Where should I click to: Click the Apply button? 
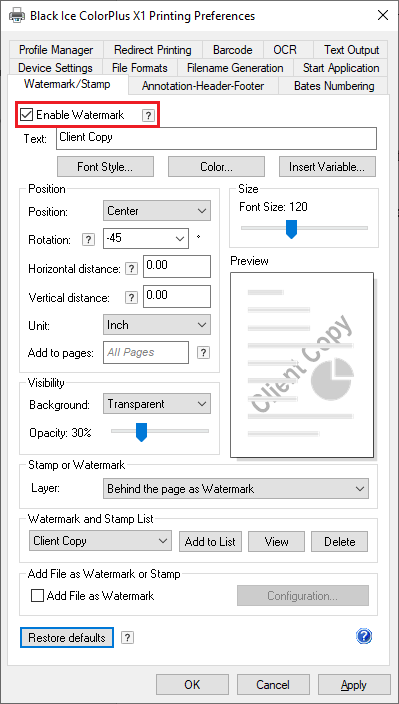tap(354, 684)
